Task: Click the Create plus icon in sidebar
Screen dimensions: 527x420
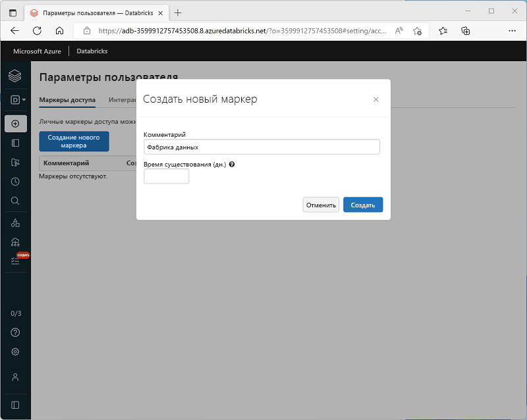Action: click(15, 124)
